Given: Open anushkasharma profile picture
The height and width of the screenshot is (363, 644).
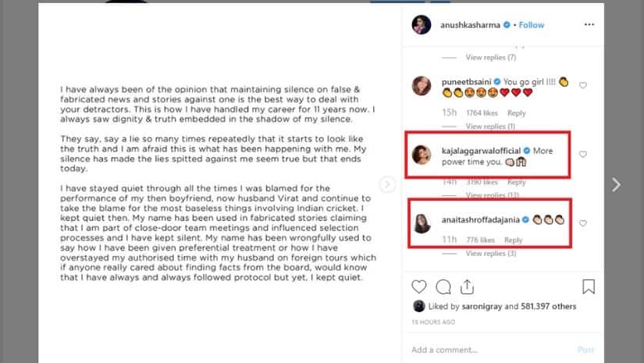Looking at the screenshot, I should click(x=422, y=25).
